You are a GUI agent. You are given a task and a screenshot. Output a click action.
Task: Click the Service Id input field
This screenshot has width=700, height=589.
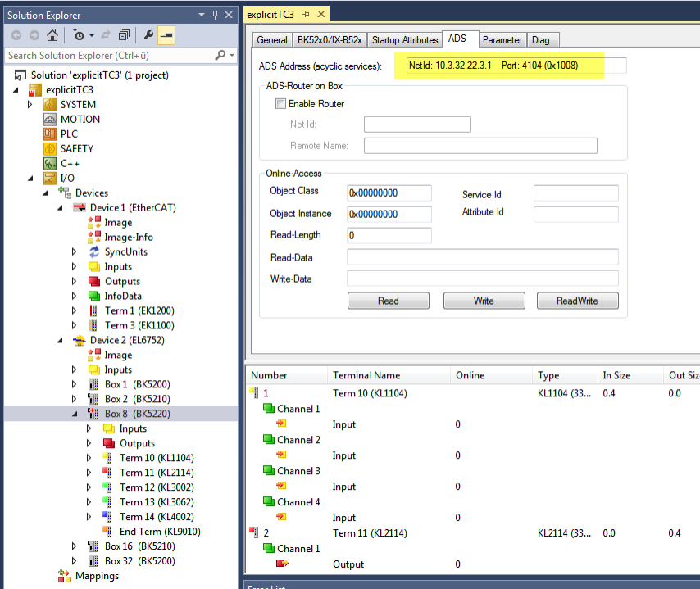coord(576,193)
